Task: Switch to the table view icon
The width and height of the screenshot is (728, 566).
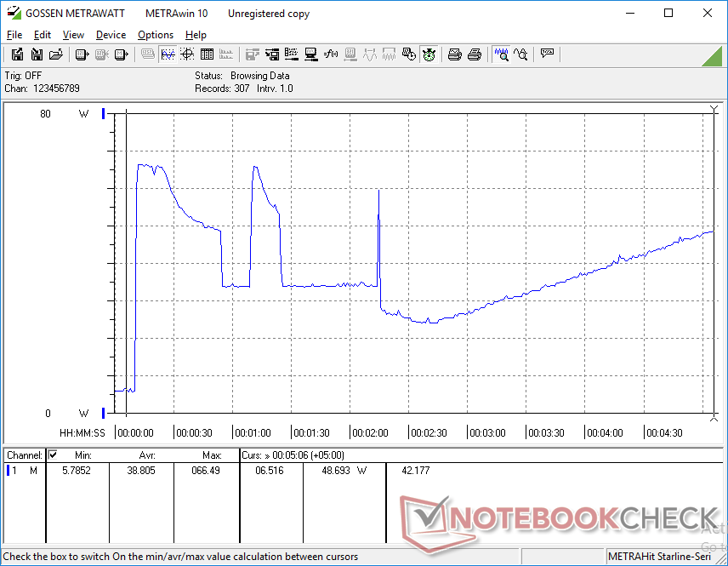Action: 207,54
